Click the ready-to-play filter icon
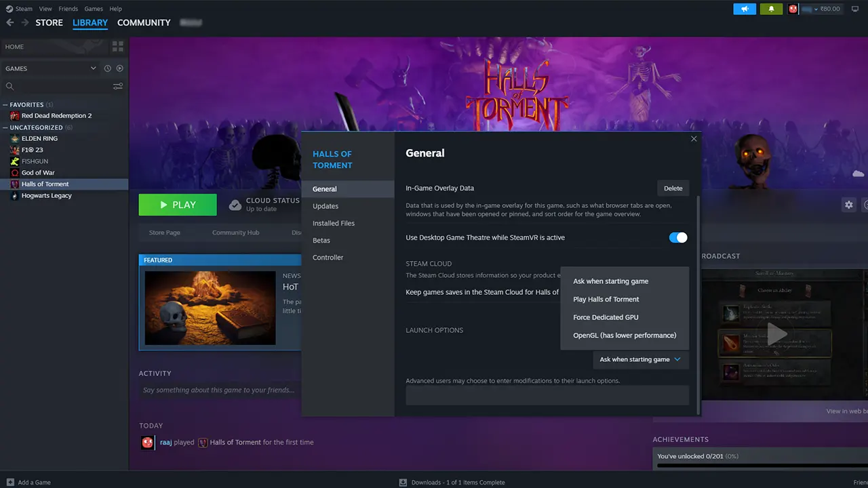The image size is (868, 488). [119, 68]
